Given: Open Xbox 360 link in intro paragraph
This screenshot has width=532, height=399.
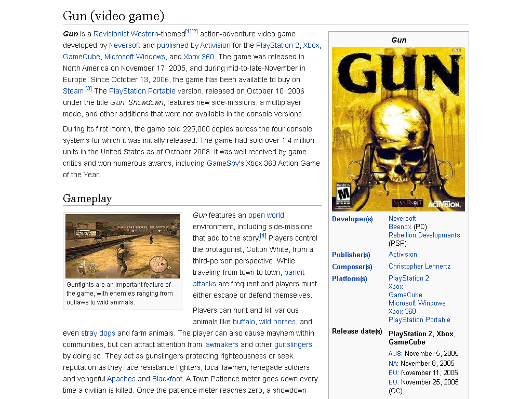Looking at the screenshot, I should [199, 57].
